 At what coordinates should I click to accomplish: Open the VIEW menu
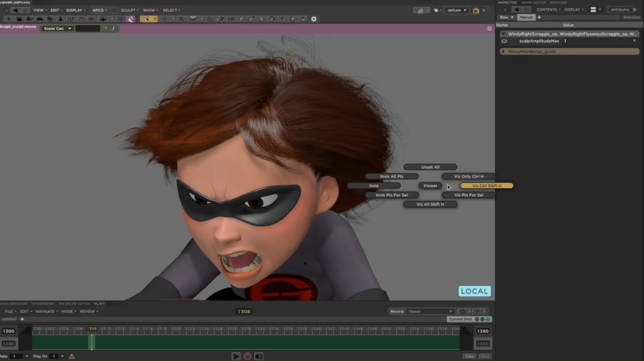point(40,10)
